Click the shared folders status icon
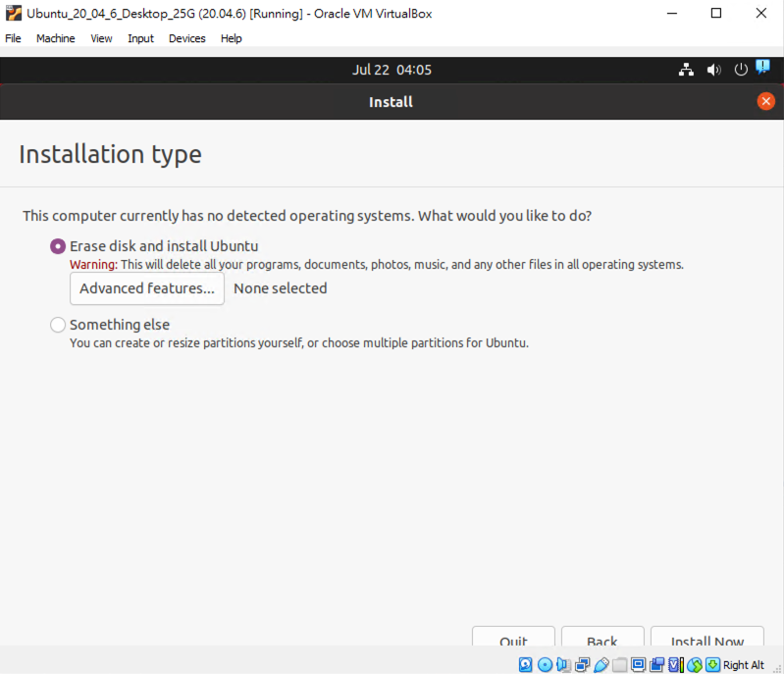Image resolution: width=784 pixels, height=674 pixels. tap(620, 664)
